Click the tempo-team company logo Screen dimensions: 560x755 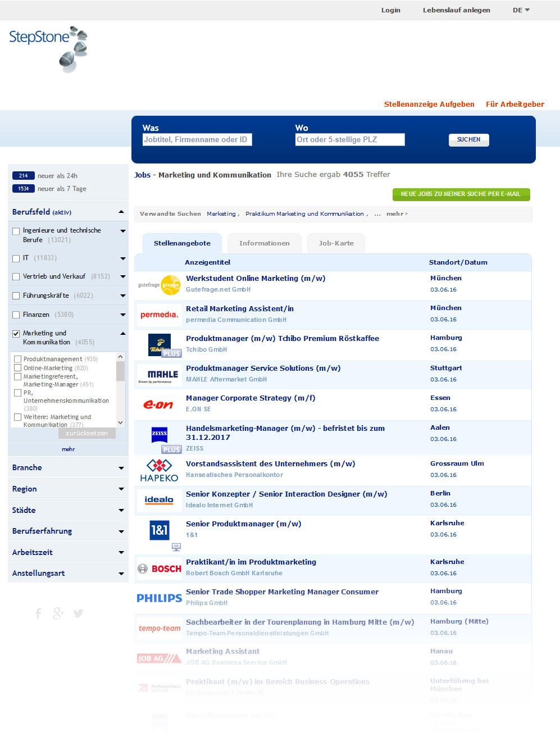click(160, 628)
